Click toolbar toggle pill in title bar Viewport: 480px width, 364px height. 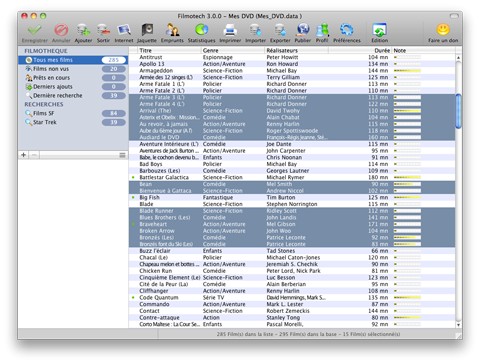454,16
